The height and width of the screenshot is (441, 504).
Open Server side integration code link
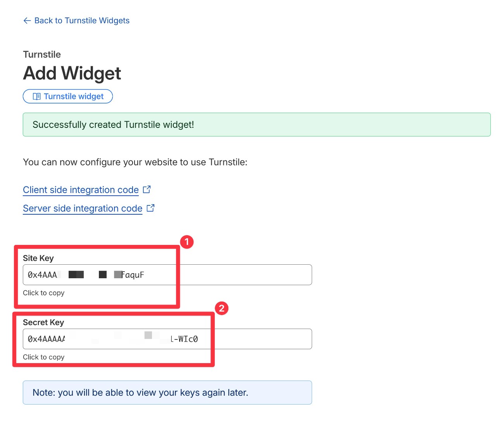pos(83,208)
